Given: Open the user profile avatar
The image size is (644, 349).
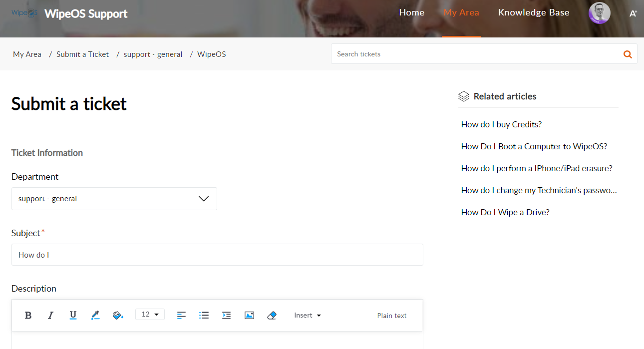Looking at the screenshot, I should click(x=600, y=13).
